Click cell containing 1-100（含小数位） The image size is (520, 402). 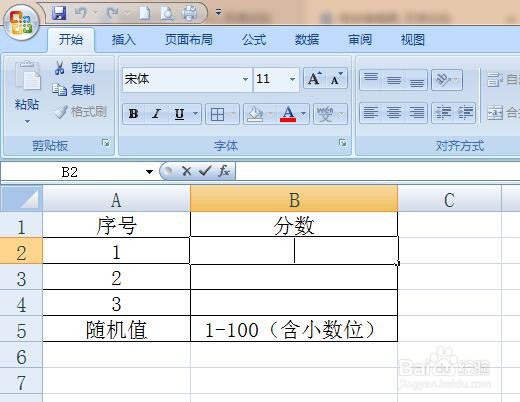(x=294, y=329)
